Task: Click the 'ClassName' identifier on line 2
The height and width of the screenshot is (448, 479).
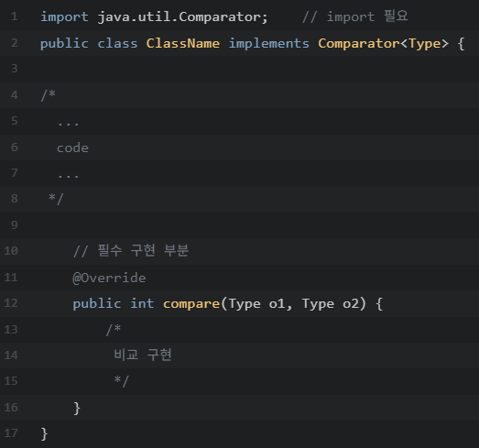Action: (182, 43)
